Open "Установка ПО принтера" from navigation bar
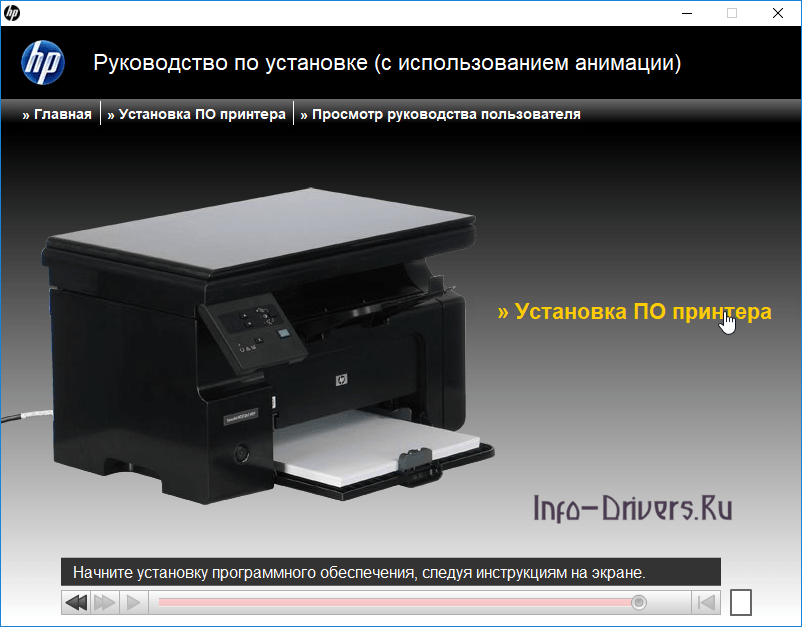The height and width of the screenshot is (627, 802). [x=197, y=114]
